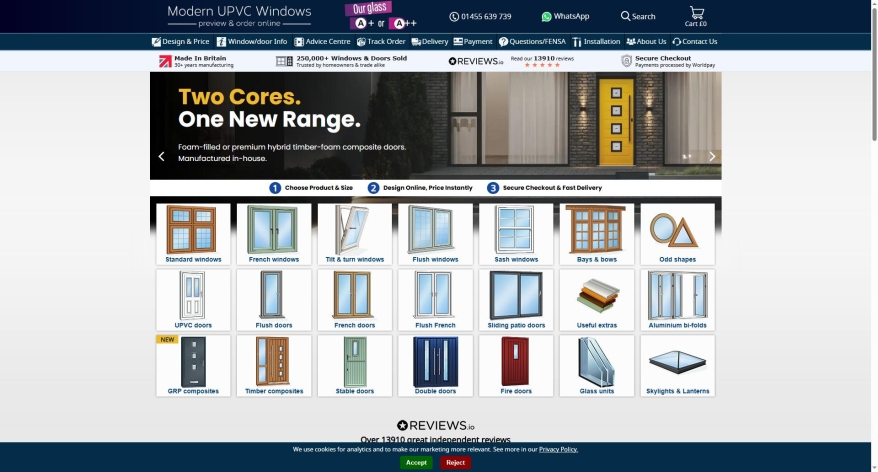Open Track Order page
Image resolution: width=878 pixels, height=472 pixels.
click(381, 41)
